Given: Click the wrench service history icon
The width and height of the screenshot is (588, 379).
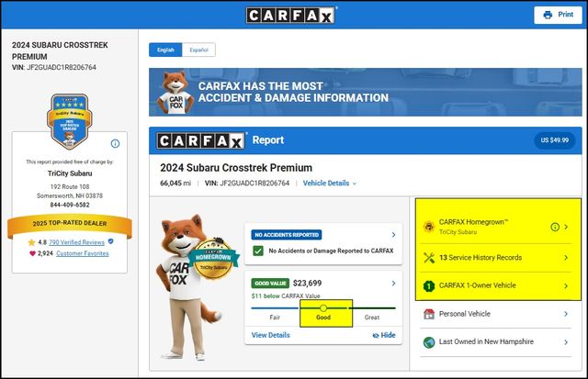Looking at the screenshot, I should 429,258.
